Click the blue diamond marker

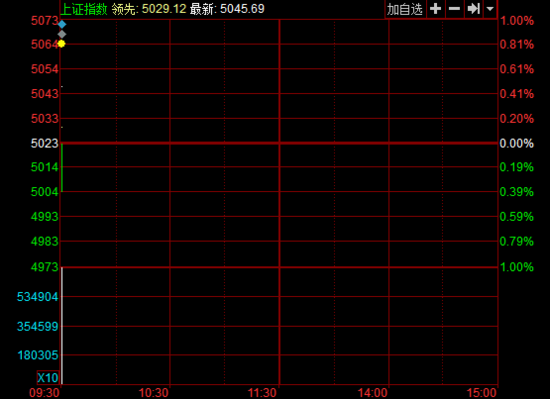click(x=62, y=25)
